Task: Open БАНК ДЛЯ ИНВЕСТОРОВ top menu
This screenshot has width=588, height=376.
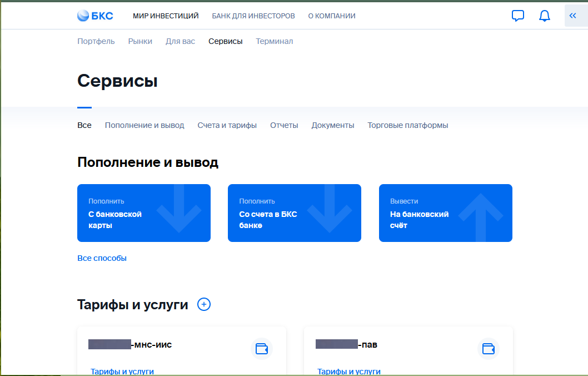Action: (x=253, y=16)
